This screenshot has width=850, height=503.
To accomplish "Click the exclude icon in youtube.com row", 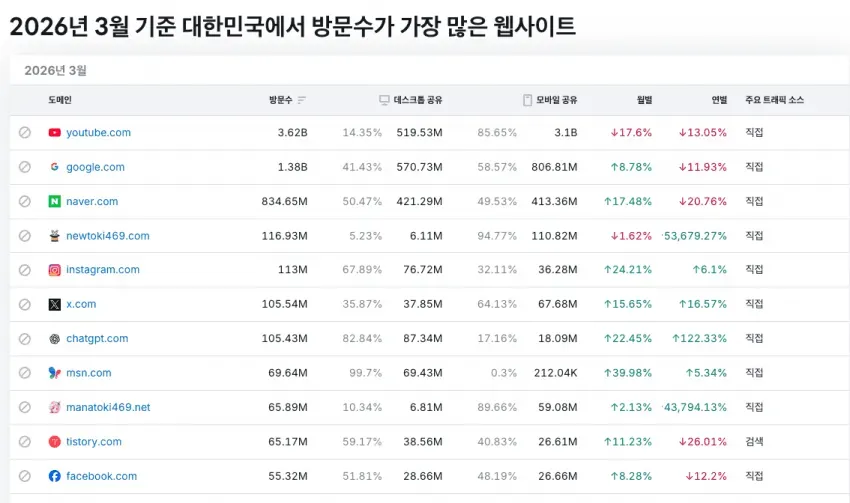I will point(24,132).
